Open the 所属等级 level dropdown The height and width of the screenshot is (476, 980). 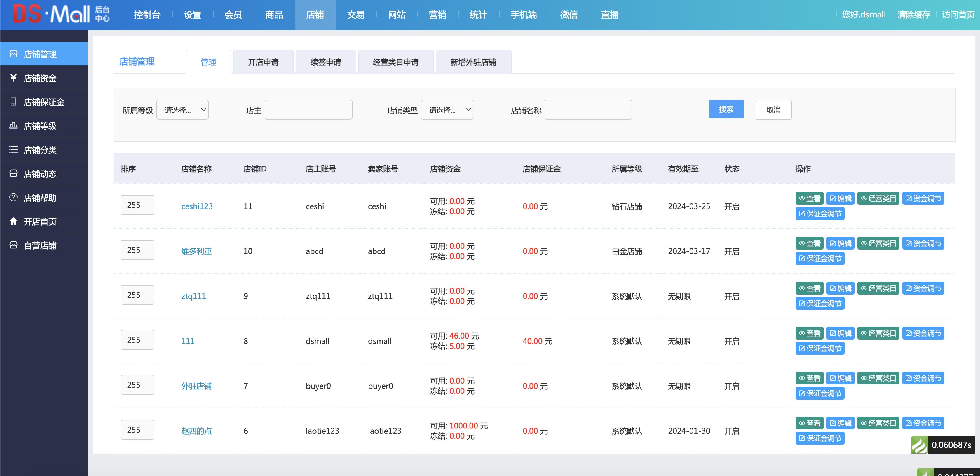(x=182, y=109)
